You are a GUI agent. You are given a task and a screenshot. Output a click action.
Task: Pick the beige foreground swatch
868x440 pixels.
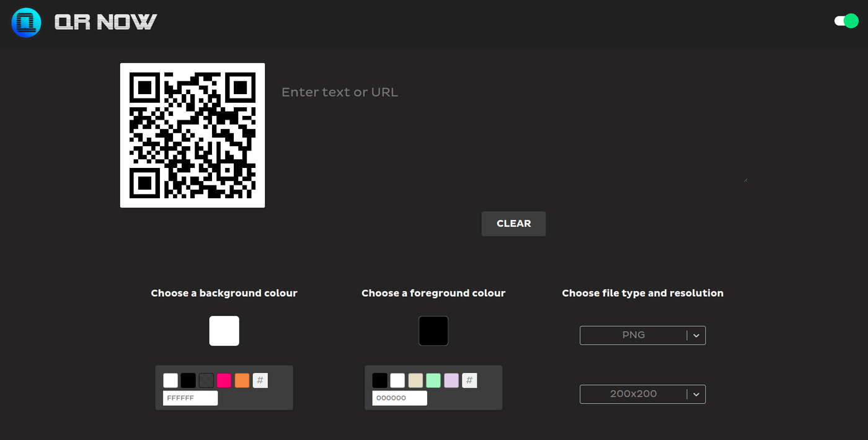coord(416,381)
